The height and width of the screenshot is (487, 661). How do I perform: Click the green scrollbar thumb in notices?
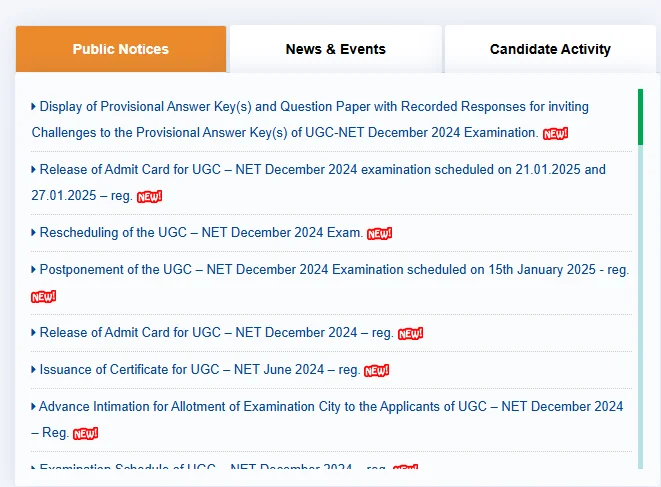640,116
